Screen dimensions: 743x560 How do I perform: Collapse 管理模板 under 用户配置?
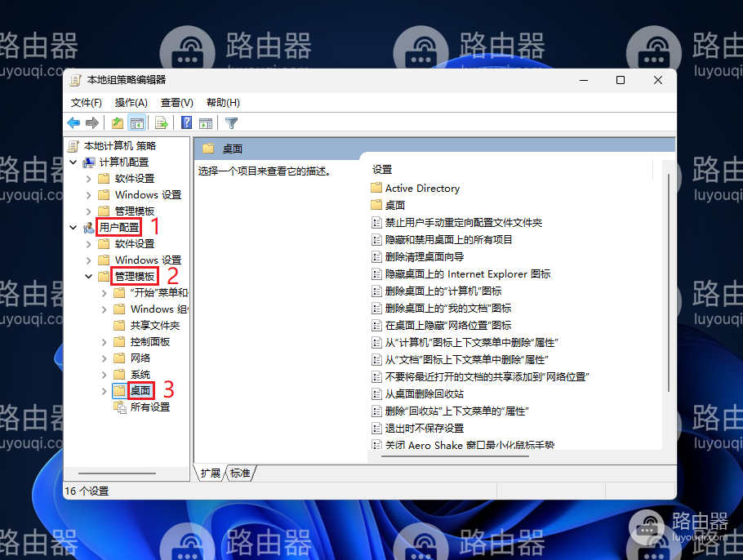[89, 277]
